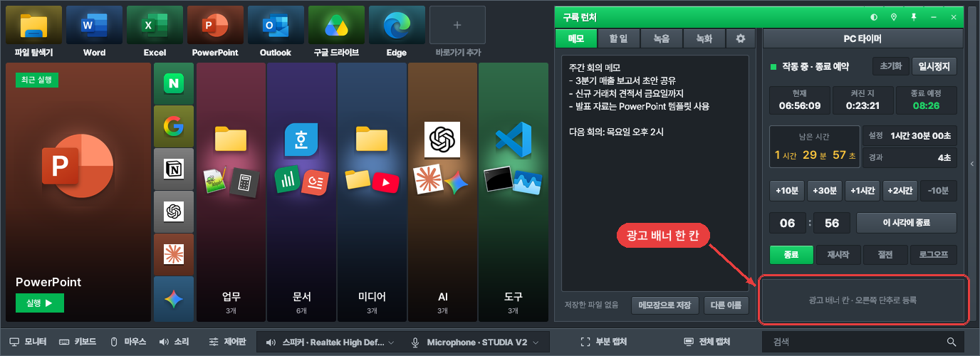Viewport: 980px width, 356px height.
Task: Open the 문서 group tile
Action: click(301, 192)
